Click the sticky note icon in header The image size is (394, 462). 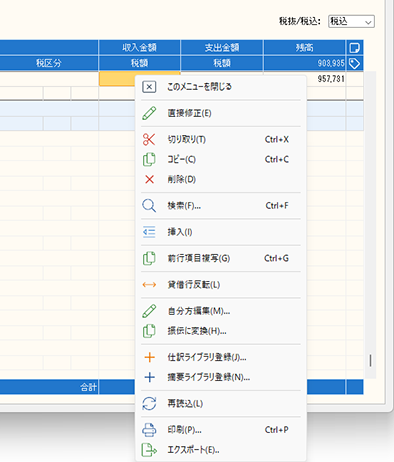[354, 48]
